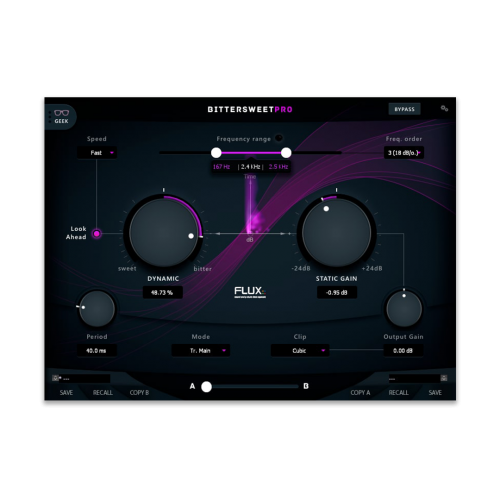The image size is (500, 500).
Task: Toggle the Bypass button
Action: [x=404, y=109]
